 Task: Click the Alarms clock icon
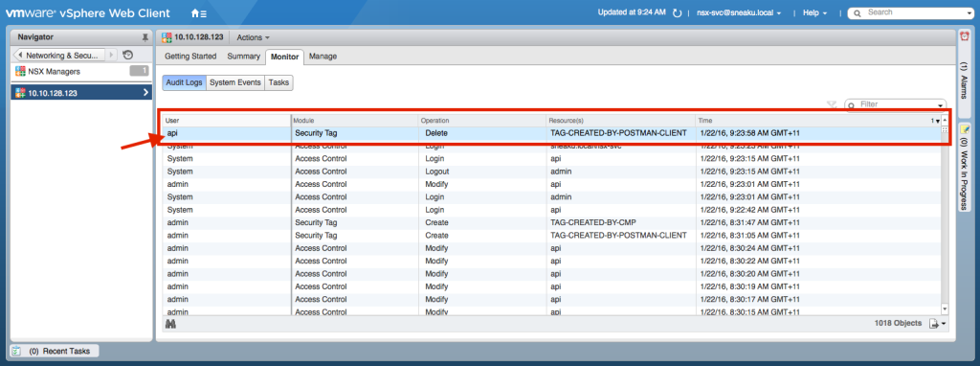tap(964, 37)
